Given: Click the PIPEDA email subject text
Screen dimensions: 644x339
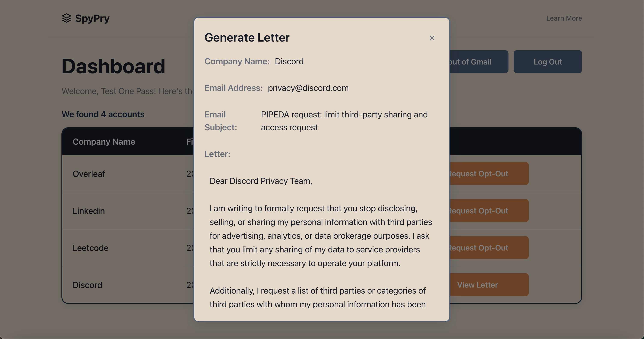Looking at the screenshot, I should [x=344, y=121].
